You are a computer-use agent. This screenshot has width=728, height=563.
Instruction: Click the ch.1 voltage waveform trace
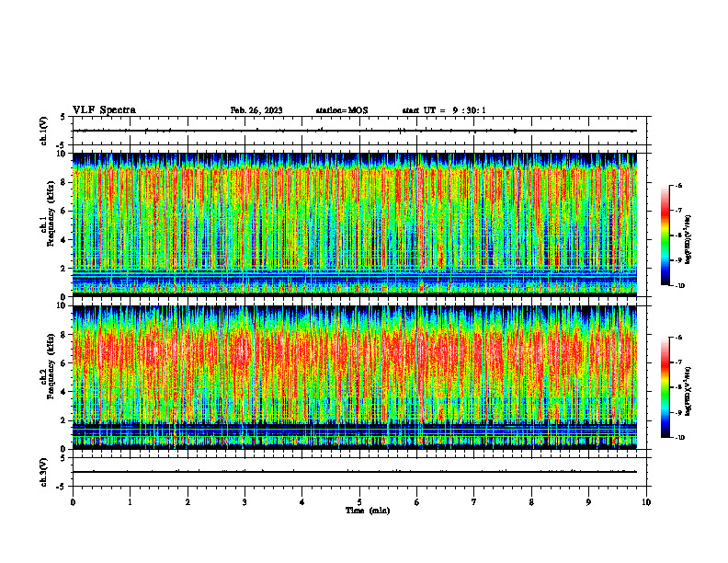coord(354,131)
